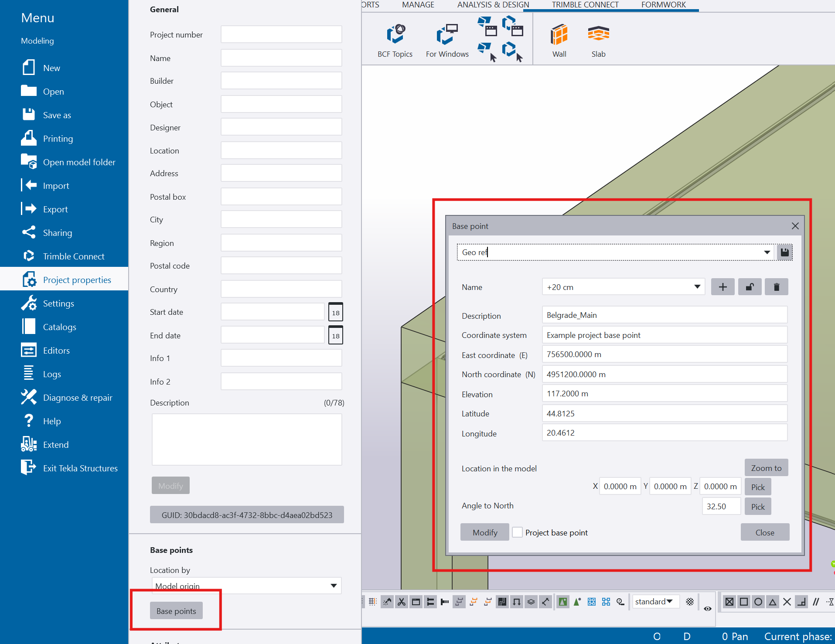Toggle the perpendicular snap switch
This screenshot has width=835, height=644.
[801, 602]
